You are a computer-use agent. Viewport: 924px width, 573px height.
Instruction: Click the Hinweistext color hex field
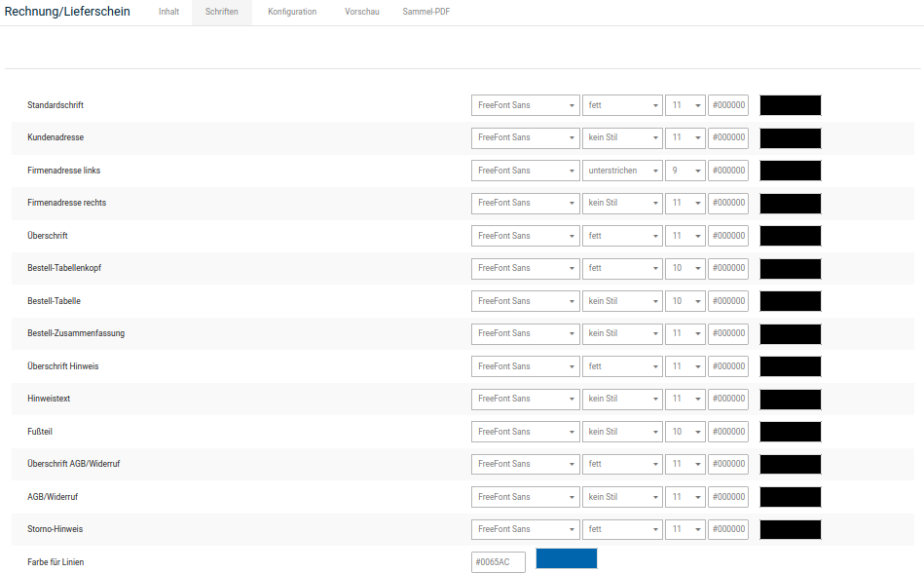click(727, 399)
